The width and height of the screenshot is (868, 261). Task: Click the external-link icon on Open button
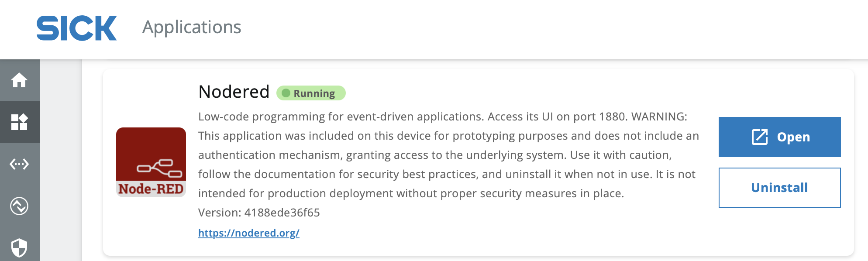(760, 137)
